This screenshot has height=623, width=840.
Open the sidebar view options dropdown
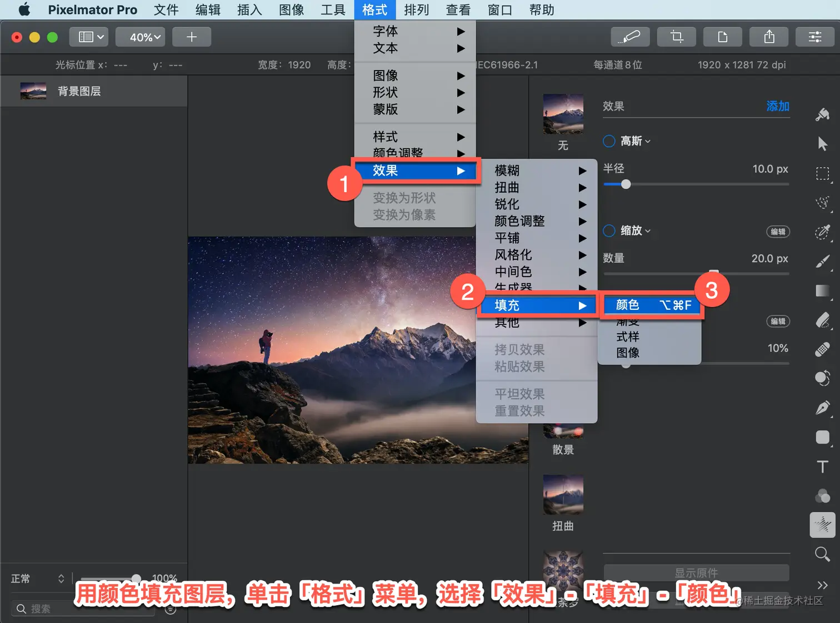coord(90,37)
